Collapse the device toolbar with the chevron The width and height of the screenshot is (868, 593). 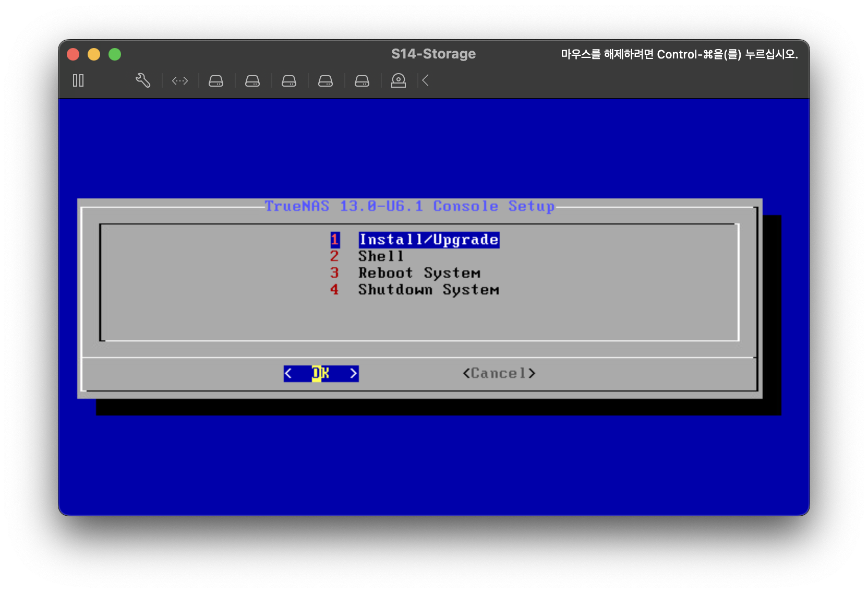426,80
